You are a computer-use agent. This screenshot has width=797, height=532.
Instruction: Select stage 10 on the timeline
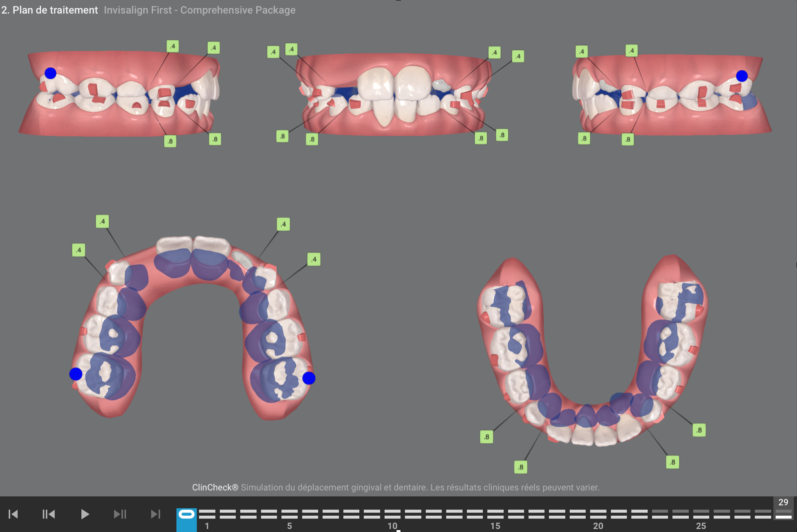click(x=392, y=514)
